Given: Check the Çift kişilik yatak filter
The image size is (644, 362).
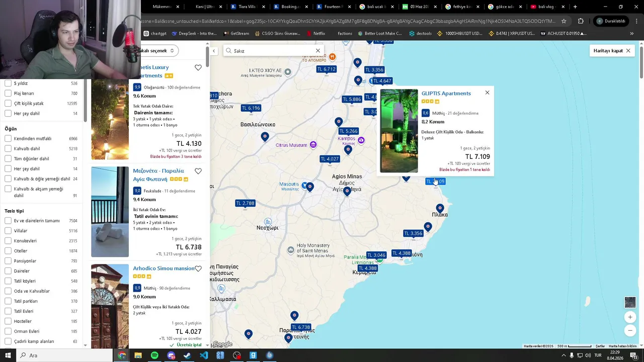Looking at the screenshot, I should tap(8, 104).
